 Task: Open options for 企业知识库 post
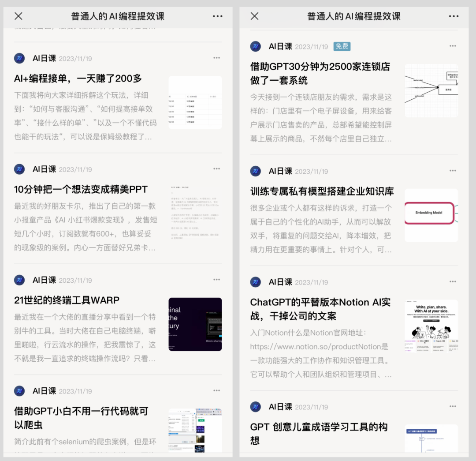coord(453,171)
